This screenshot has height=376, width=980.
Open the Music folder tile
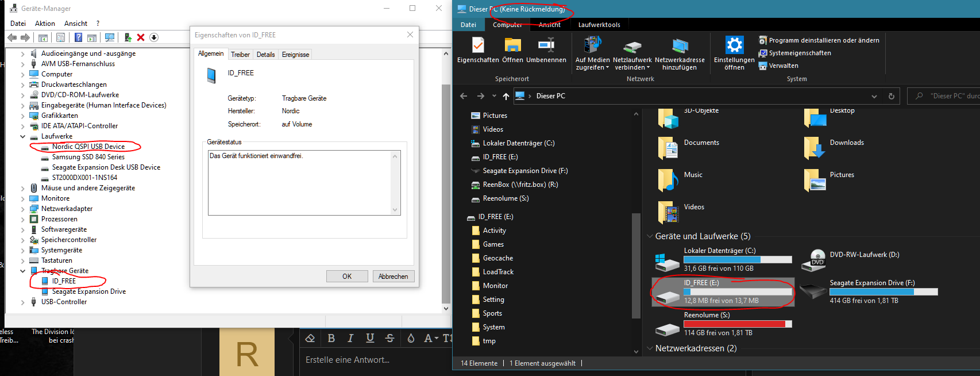pyautogui.click(x=681, y=180)
